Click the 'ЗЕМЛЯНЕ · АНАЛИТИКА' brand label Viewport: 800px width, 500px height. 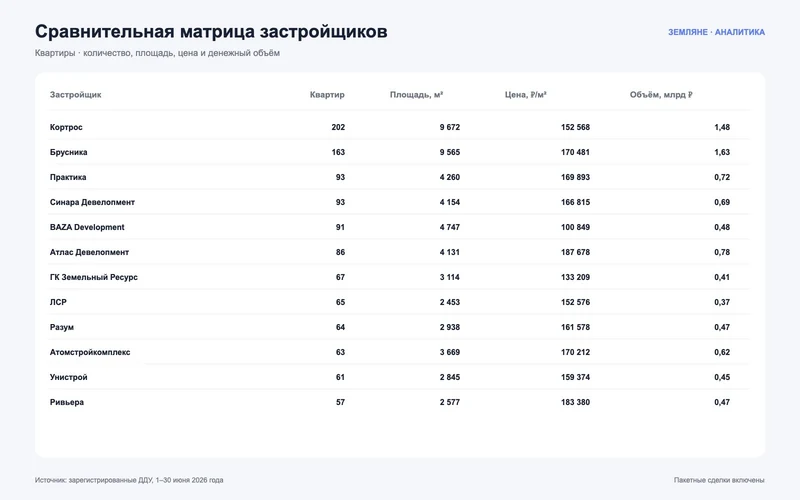716,32
